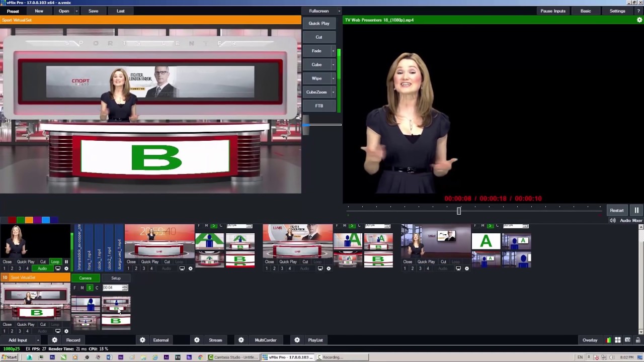Viewport: 644px width, 362px height.
Task: Open settings gear for TV Web Presenters input
Action: point(66,268)
